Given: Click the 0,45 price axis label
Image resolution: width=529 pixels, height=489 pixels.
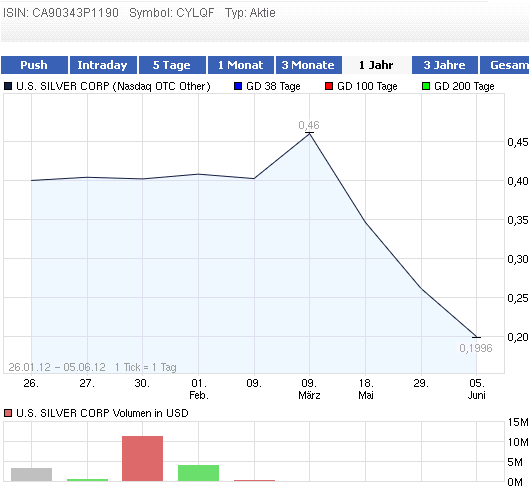Looking at the screenshot, I should click(518, 142).
